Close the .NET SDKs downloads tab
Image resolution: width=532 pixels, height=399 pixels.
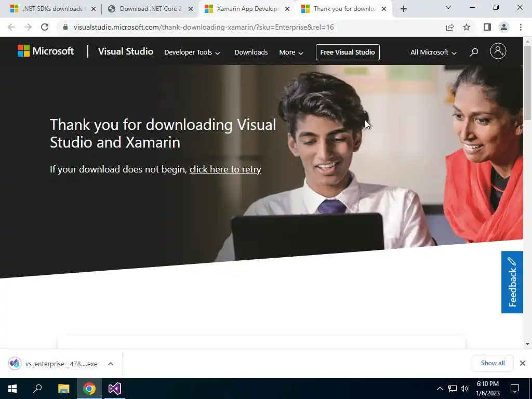[94, 9]
